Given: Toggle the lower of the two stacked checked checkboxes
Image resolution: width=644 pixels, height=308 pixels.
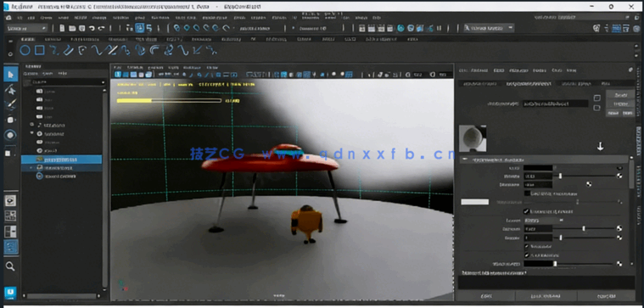Looking at the screenshot, I should (527, 255).
